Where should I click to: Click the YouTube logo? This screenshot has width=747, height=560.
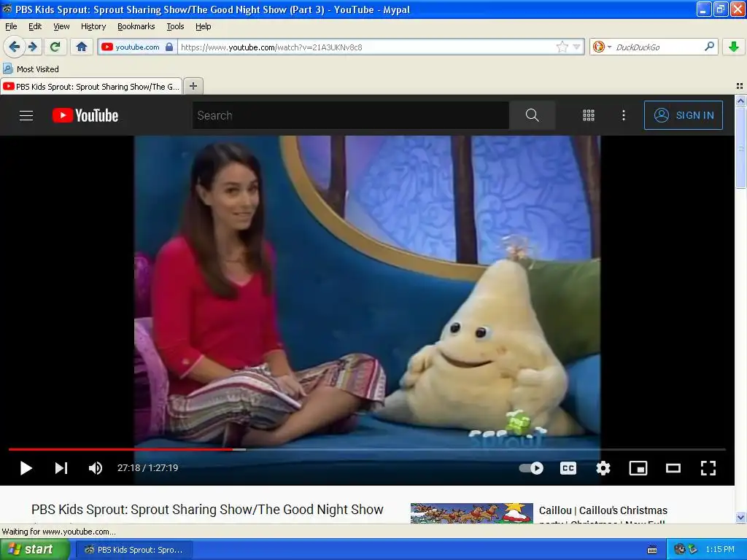pos(85,115)
